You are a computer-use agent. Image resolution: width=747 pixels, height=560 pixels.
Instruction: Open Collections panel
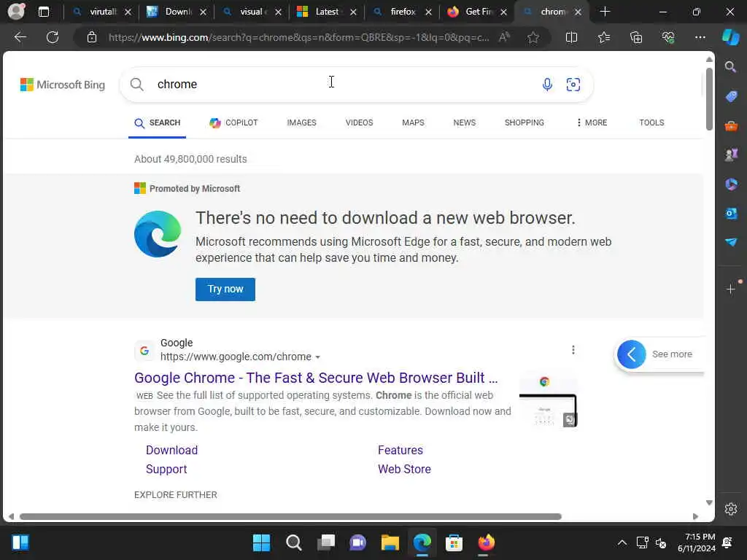click(x=636, y=37)
